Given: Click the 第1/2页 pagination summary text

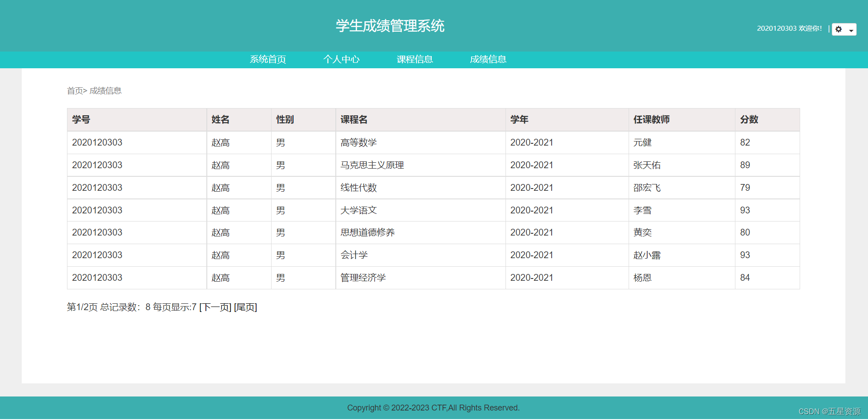Looking at the screenshot, I should tap(82, 307).
